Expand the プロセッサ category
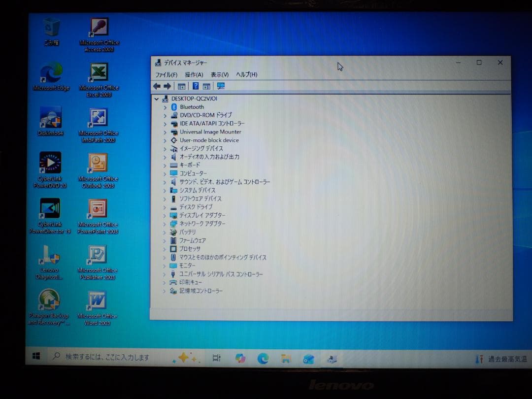 [165, 249]
